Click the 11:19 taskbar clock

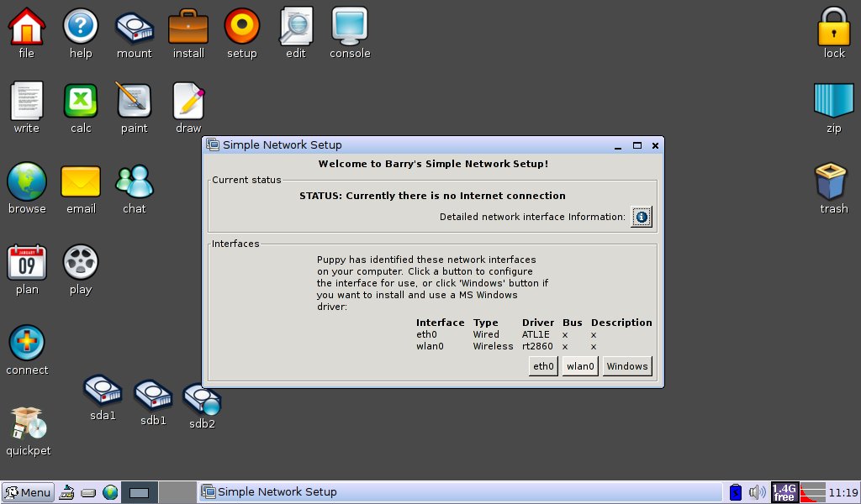843,492
